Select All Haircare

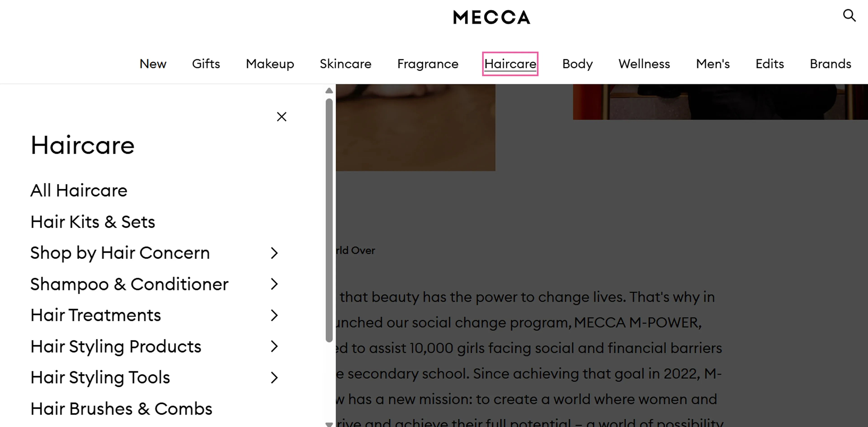78,190
